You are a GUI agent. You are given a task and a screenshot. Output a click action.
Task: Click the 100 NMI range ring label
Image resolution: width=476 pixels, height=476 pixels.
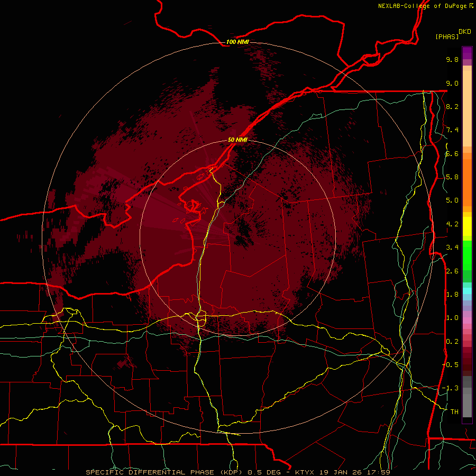tap(237, 42)
